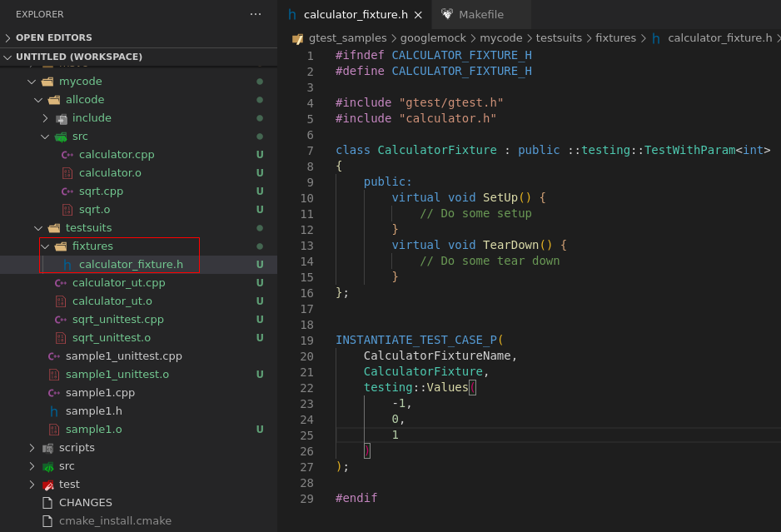Viewport: 781px width, 532px height.
Task: Close the calculator_fixture.h tab
Action: pos(418,15)
